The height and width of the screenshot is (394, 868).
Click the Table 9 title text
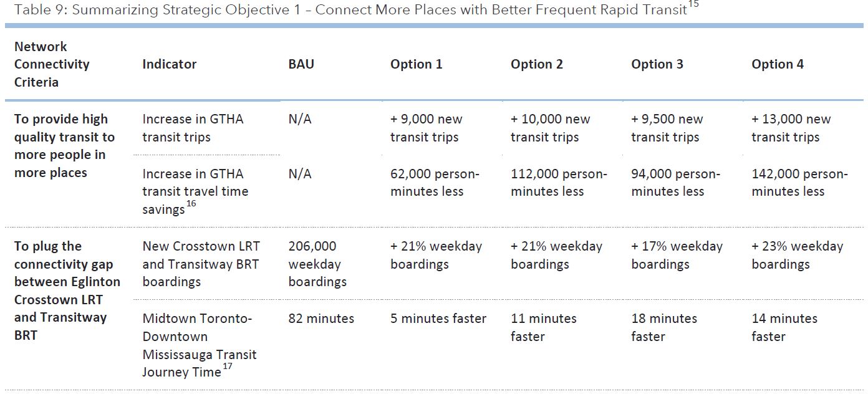[x=349, y=11]
